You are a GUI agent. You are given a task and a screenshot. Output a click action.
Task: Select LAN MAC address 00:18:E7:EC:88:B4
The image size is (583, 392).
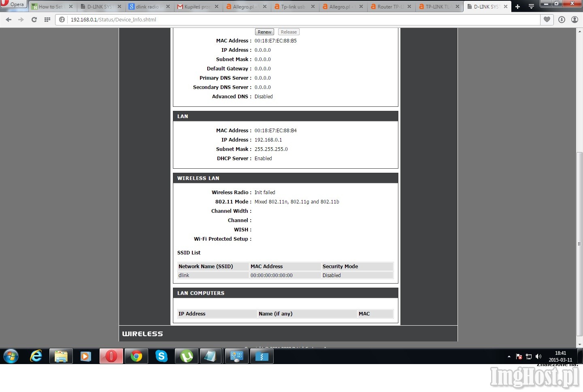pyautogui.click(x=275, y=131)
